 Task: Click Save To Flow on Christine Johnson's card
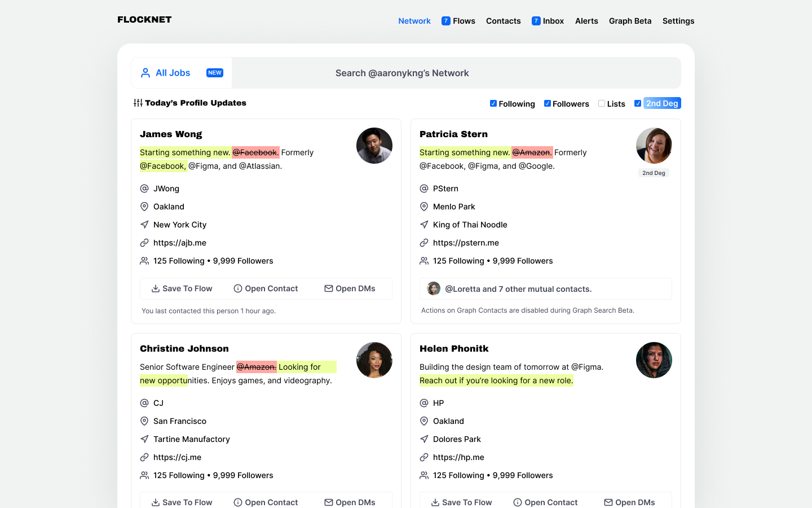pyautogui.click(x=182, y=502)
